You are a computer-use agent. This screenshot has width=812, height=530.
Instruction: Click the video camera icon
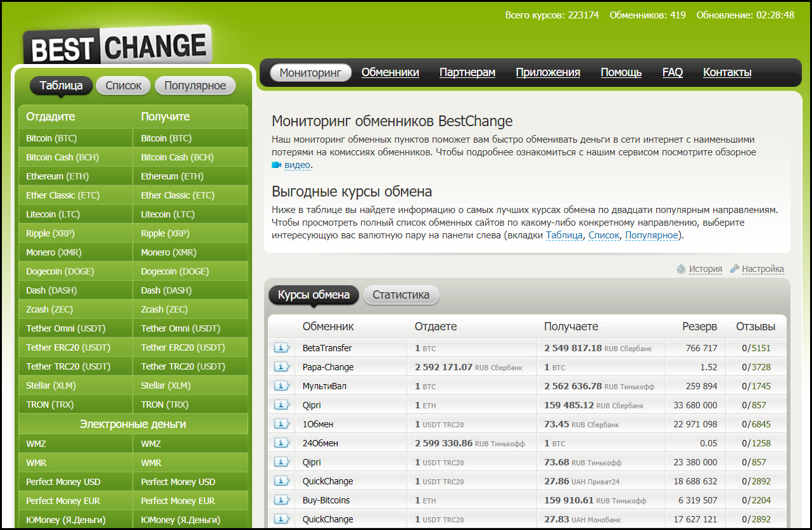276,165
